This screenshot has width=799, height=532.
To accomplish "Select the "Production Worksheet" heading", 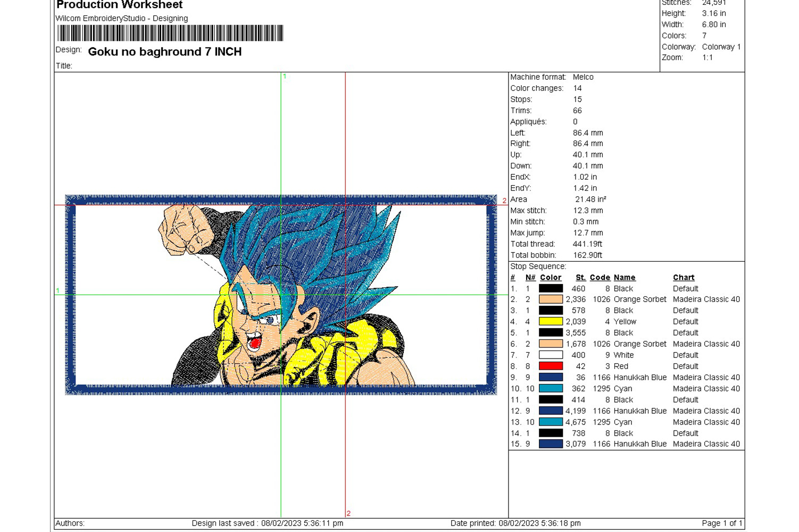I will (120, 5).
